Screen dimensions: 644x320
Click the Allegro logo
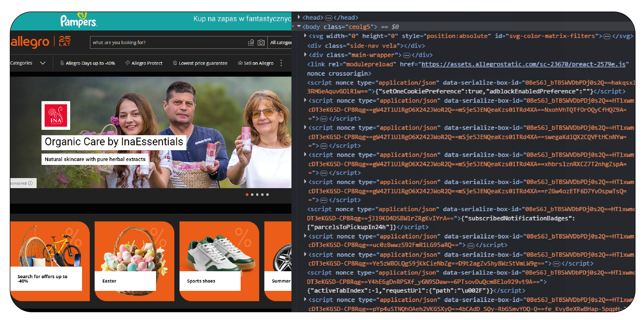pos(30,42)
